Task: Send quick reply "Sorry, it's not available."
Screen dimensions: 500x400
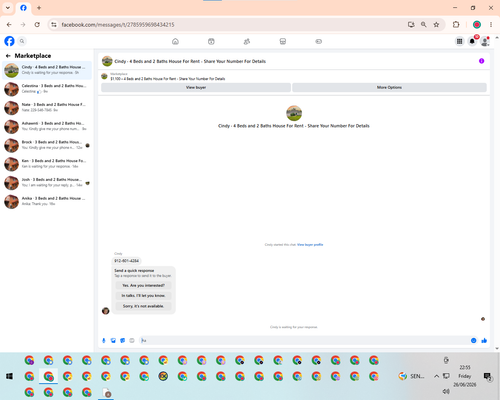Action: click(143, 306)
